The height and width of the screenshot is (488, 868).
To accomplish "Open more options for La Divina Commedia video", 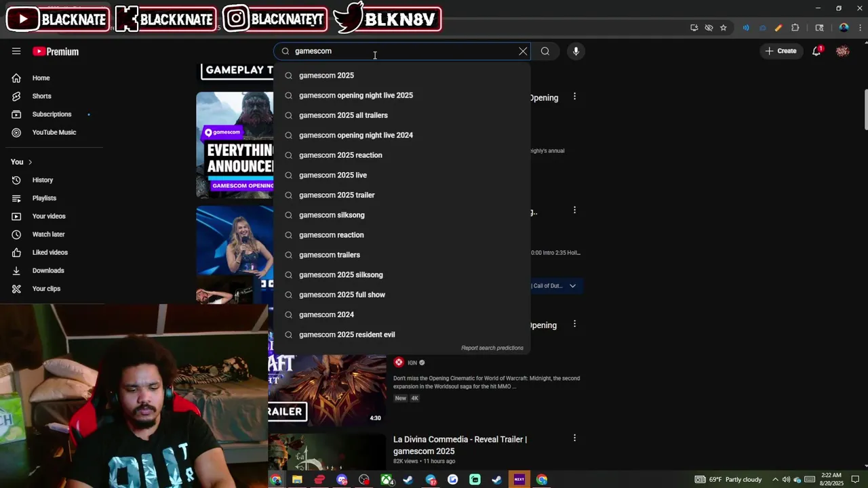I will click(x=574, y=439).
